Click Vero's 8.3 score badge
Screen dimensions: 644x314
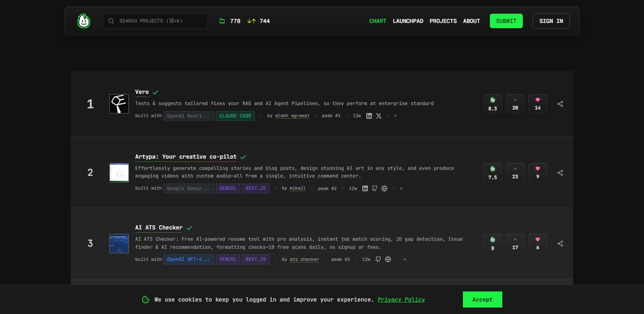click(x=493, y=104)
